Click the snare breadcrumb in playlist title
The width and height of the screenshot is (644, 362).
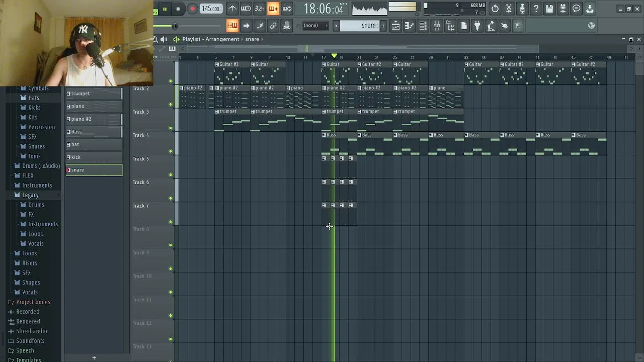pyautogui.click(x=252, y=39)
